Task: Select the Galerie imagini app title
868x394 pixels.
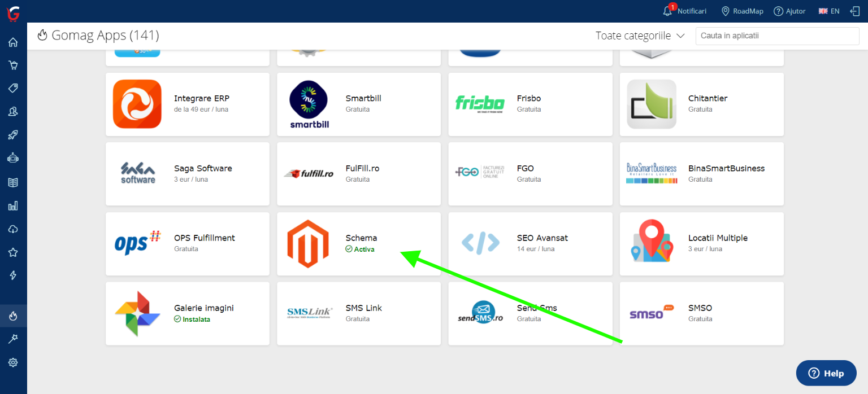Action: (x=204, y=308)
